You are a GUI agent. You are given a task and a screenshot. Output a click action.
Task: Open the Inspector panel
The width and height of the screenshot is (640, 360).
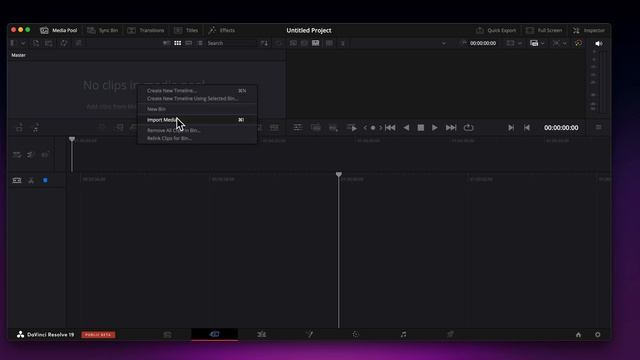click(589, 30)
